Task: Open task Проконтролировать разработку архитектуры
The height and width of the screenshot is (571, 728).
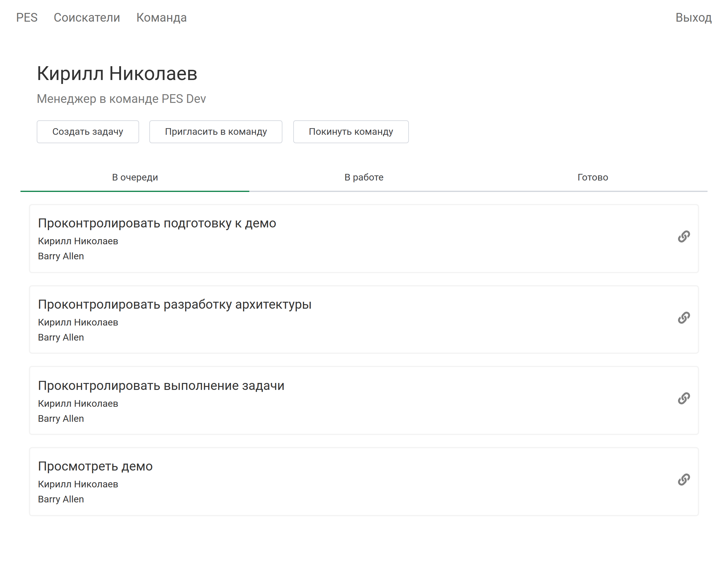Action: [175, 304]
